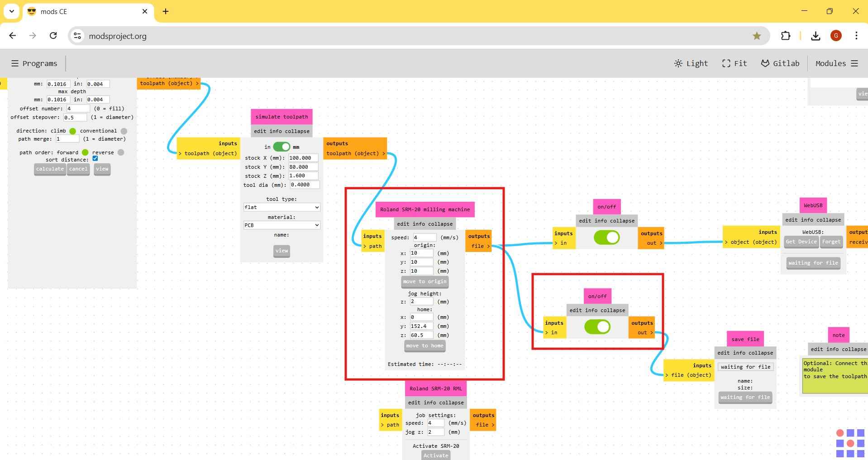This screenshot has height=460, width=868.
Task: Toggle the on/off switch feeding save file
Action: (x=597, y=327)
